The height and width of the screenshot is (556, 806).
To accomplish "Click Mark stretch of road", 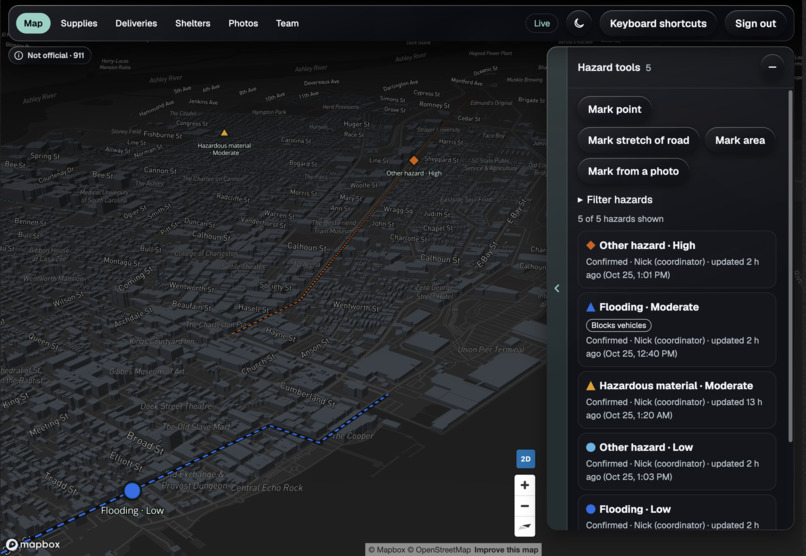I will pyautogui.click(x=638, y=140).
